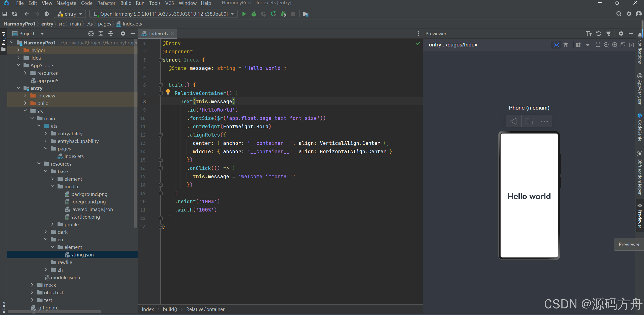Open more device options ellipsis button
This screenshot has height=315, width=644.
point(544,121)
